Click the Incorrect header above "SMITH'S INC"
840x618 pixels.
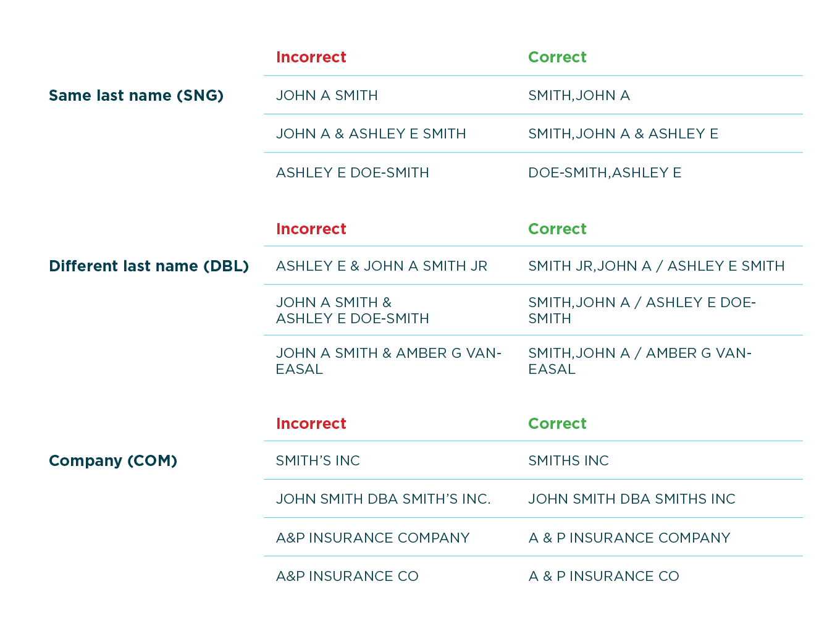coord(311,424)
